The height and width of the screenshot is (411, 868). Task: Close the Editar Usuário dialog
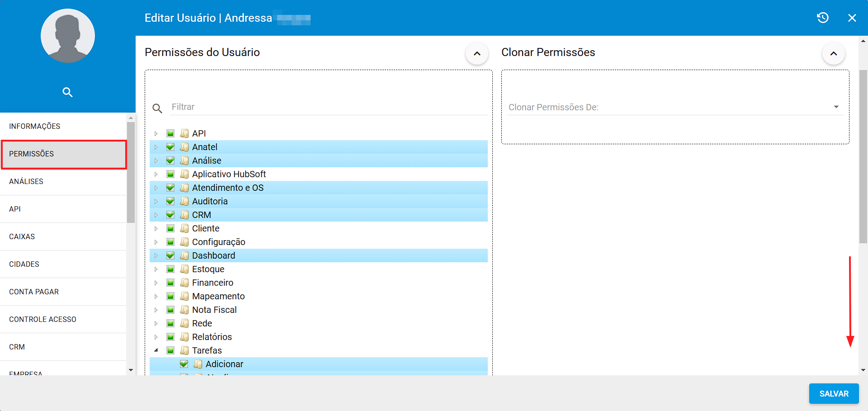pos(852,18)
